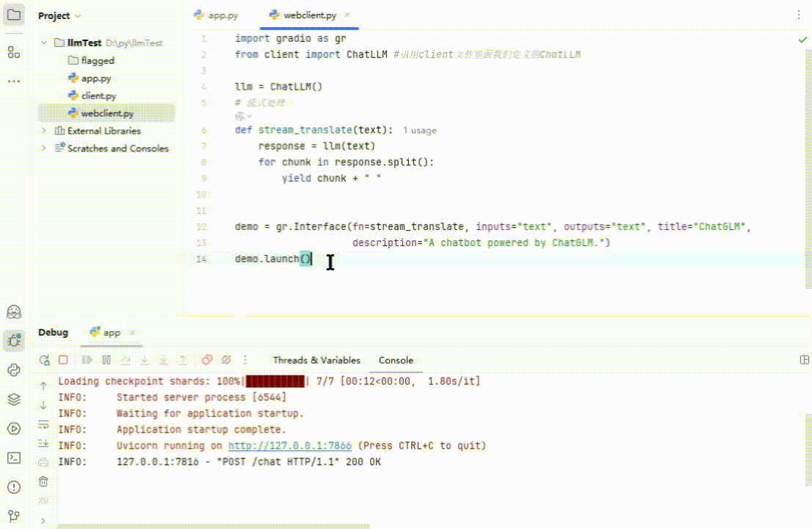This screenshot has width=812, height=529.
Task: Open the Python Console tool window icon
Action: tap(14, 370)
